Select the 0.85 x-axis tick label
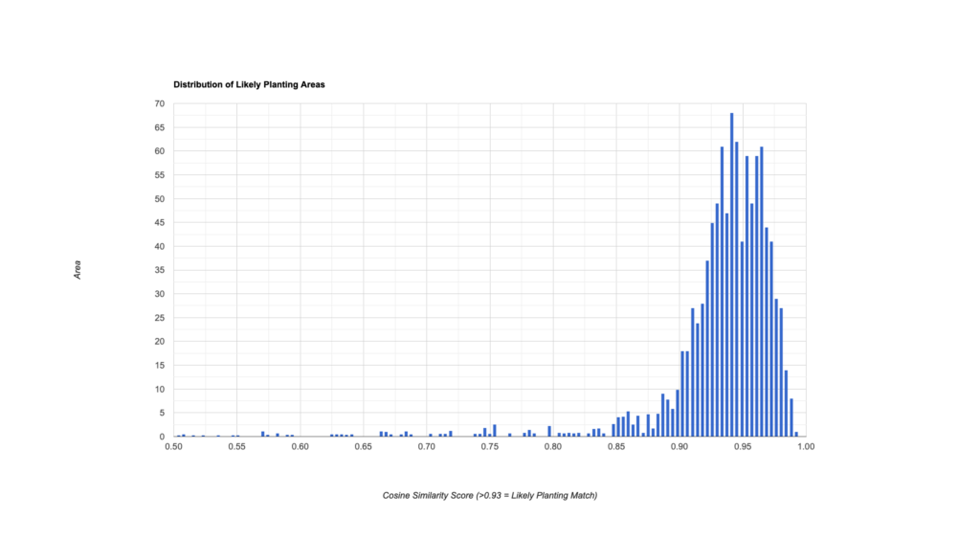The height and width of the screenshot is (540, 980). coord(615,446)
